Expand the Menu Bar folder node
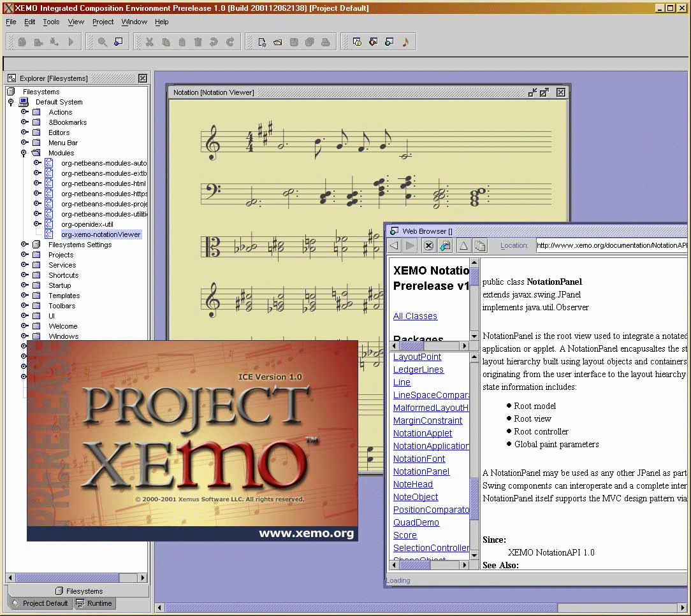Viewport: 691px width, 616px height. pyautogui.click(x=24, y=142)
